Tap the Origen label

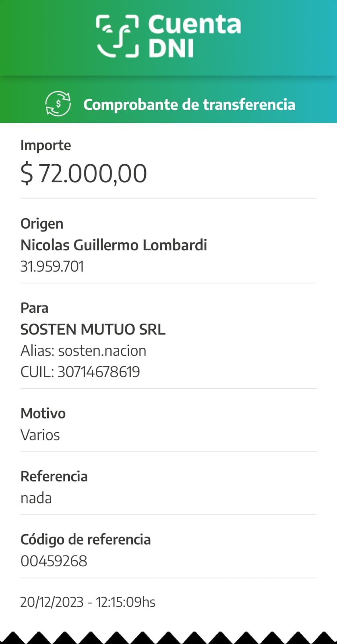click(42, 224)
